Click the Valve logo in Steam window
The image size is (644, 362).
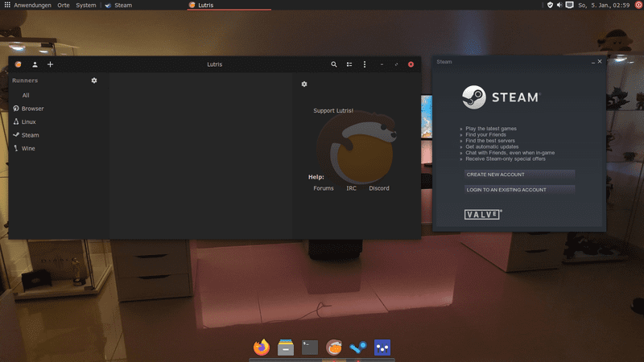pos(483,214)
